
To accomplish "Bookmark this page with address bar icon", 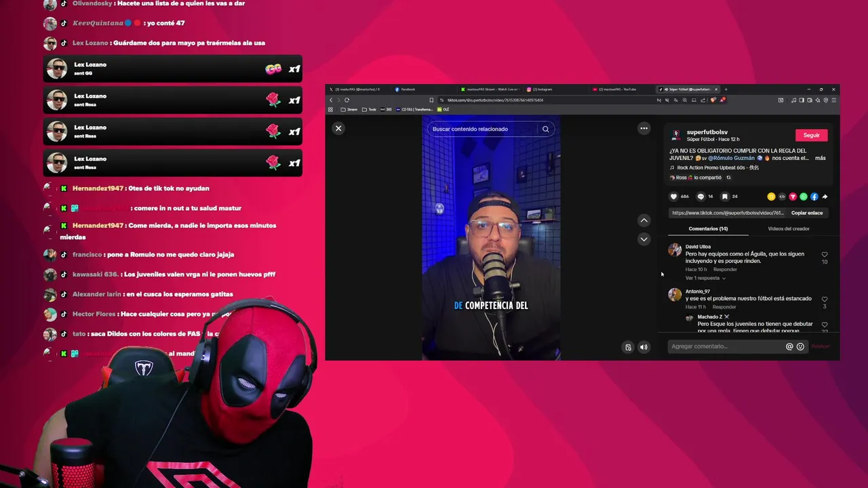I will pos(431,100).
